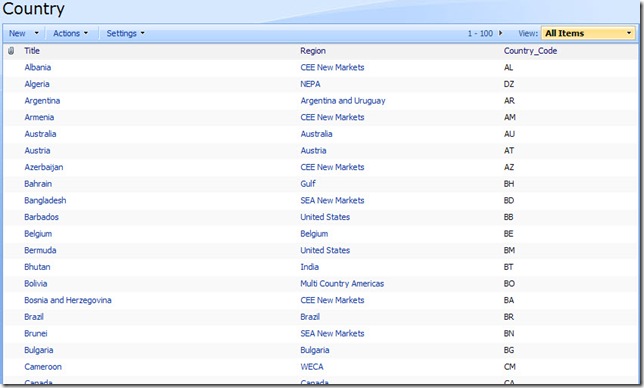Open the Bermuda list item
This screenshot has width=644, height=388.
click(x=40, y=250)
